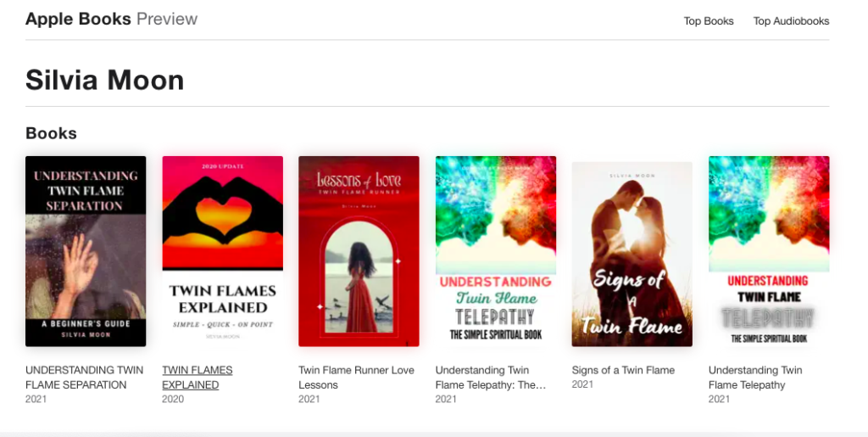Go to Top Audiobooks
Viewport: 868px width, 437px height.
click(791, 21)
